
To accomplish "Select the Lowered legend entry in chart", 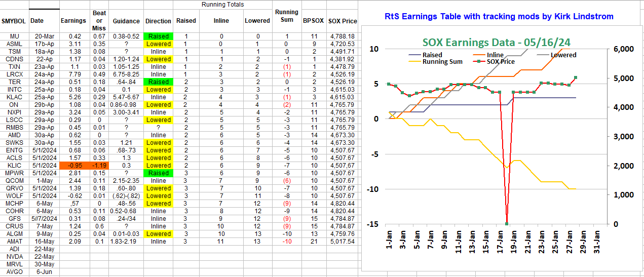I will [563, 55].
